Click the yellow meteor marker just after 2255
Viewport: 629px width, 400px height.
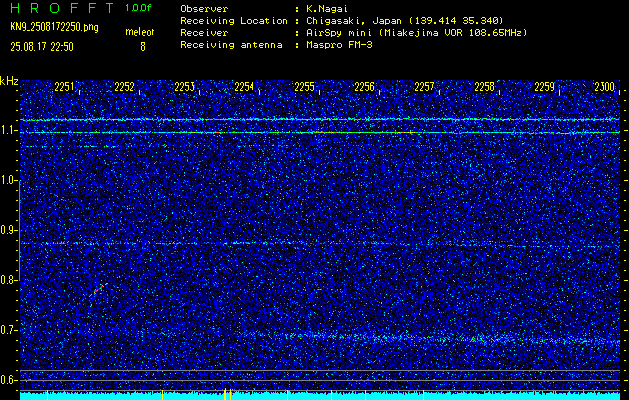tap(331, 395)
